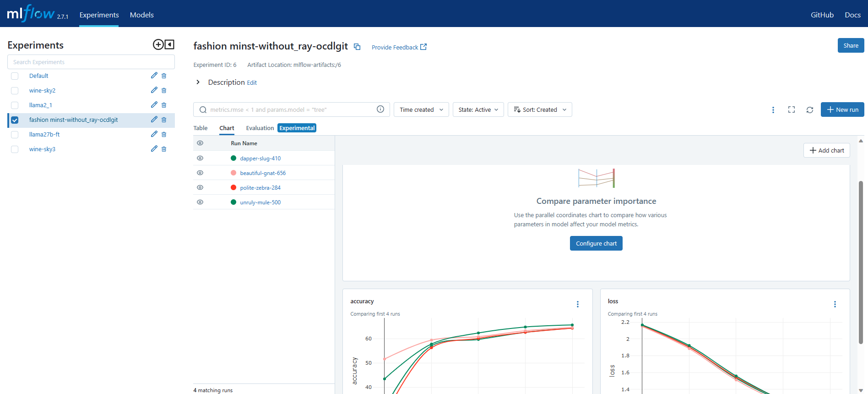Hide the dapper-slug-410 run

click(200, 158)
